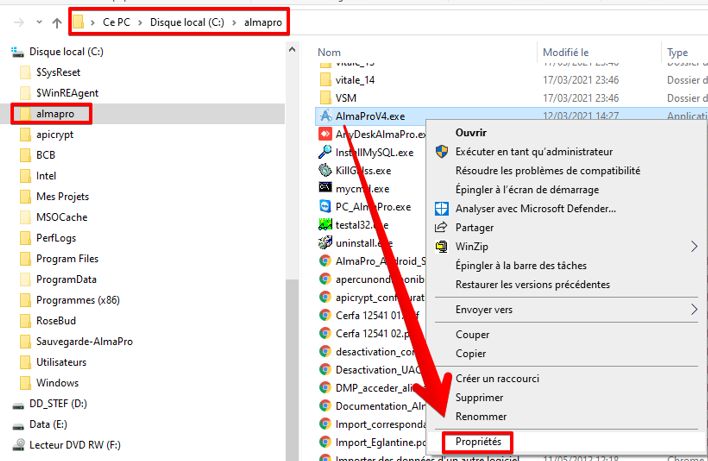Open Propriétés from context menu

(478, 442)
